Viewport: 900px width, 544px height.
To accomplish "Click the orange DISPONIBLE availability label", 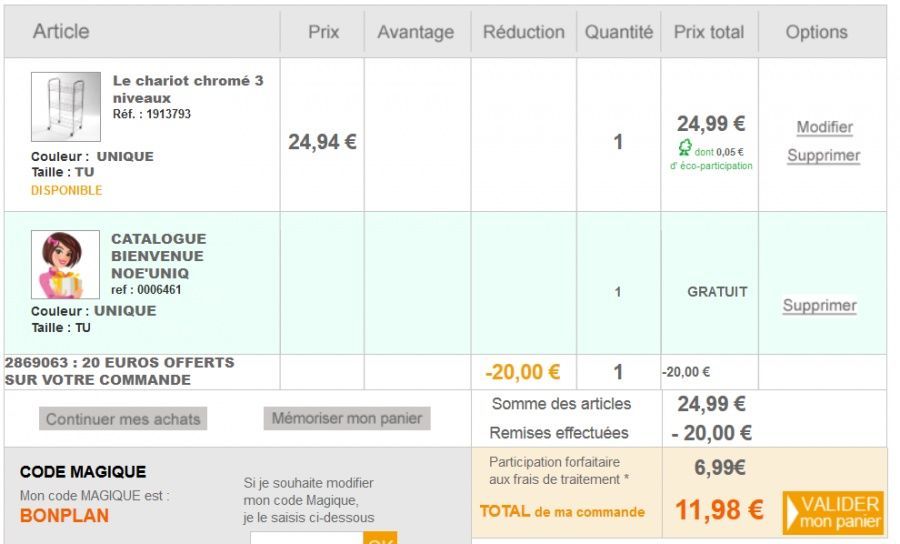I will (66, 190).
